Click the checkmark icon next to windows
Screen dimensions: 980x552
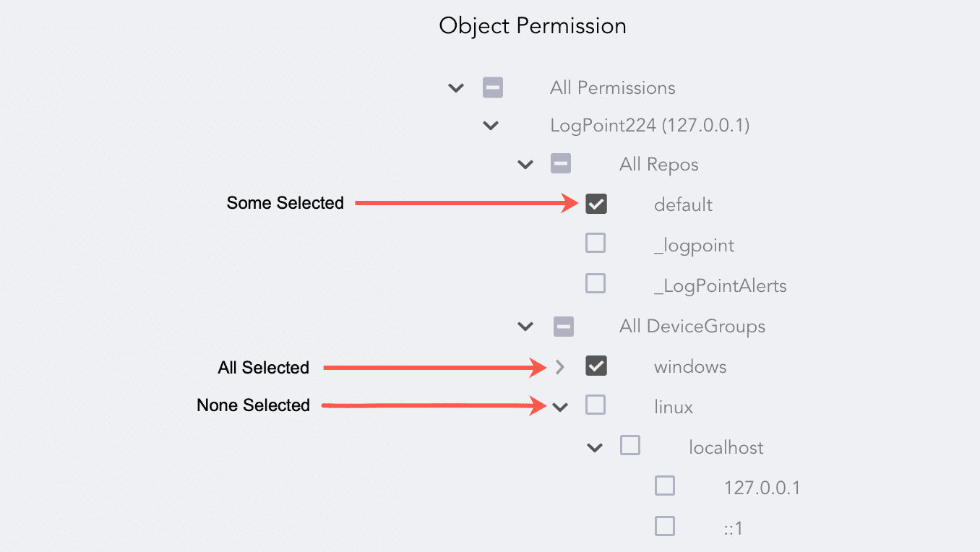(x=596, y=366)
